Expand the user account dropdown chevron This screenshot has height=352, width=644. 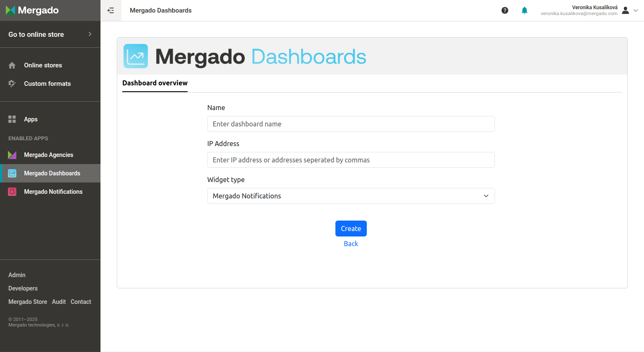point(636,10)
